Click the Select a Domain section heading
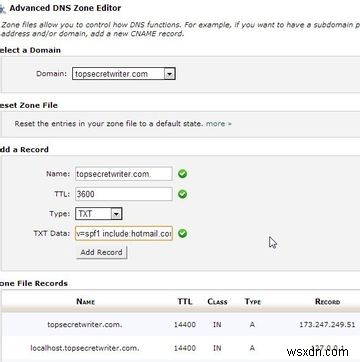This screenshot has height=362, width=360. (x=30, y=50)
